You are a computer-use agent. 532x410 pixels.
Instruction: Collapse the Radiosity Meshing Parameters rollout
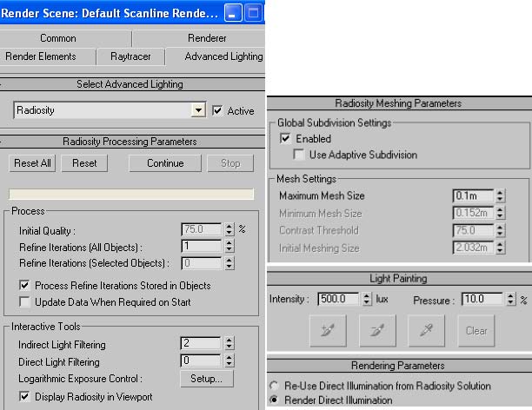pyautogui.click(x=399, y=103)
